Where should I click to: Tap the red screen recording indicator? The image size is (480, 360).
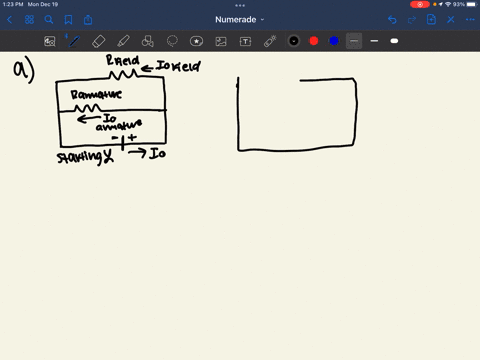[420, 4]
